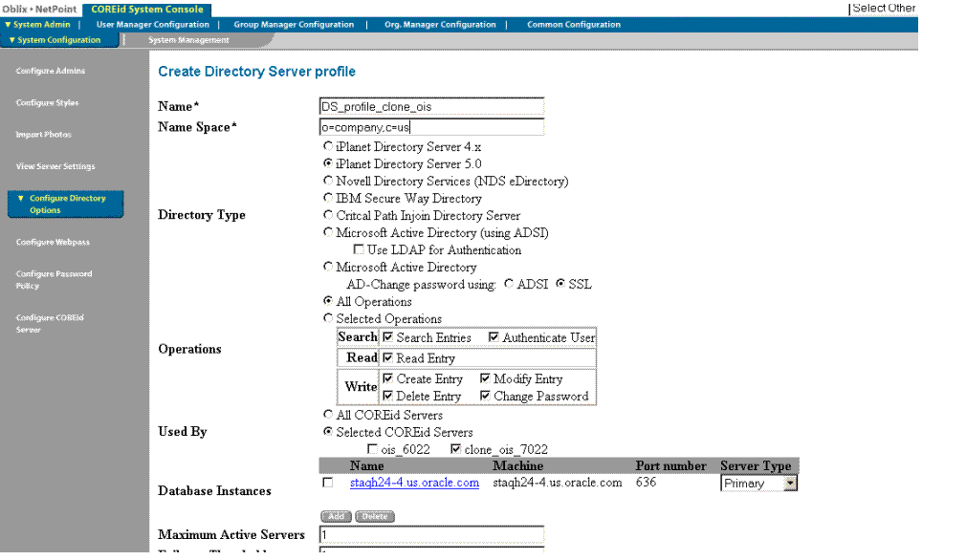
Task: Click the Server Type column header
Action: (756, 465)
